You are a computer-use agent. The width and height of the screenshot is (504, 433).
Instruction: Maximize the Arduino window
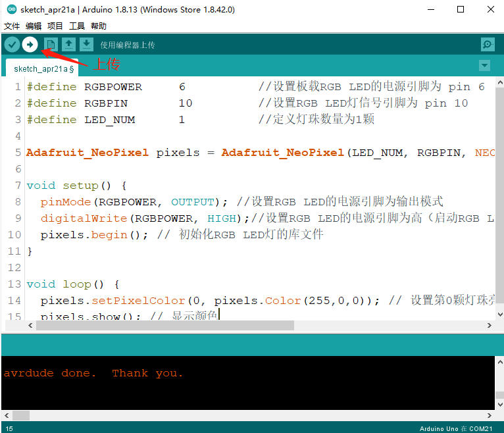click(461, 9)
